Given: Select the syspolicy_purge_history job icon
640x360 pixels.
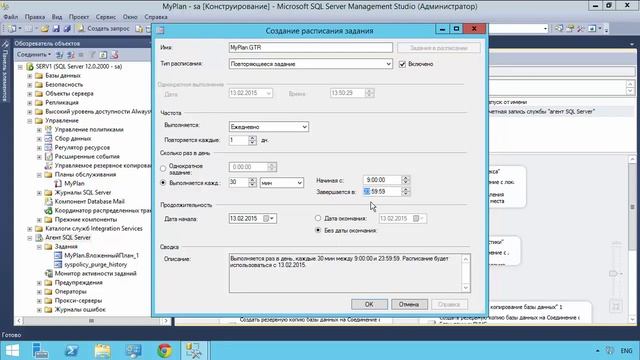Looking at the screenshot, I should pos(58,264).
